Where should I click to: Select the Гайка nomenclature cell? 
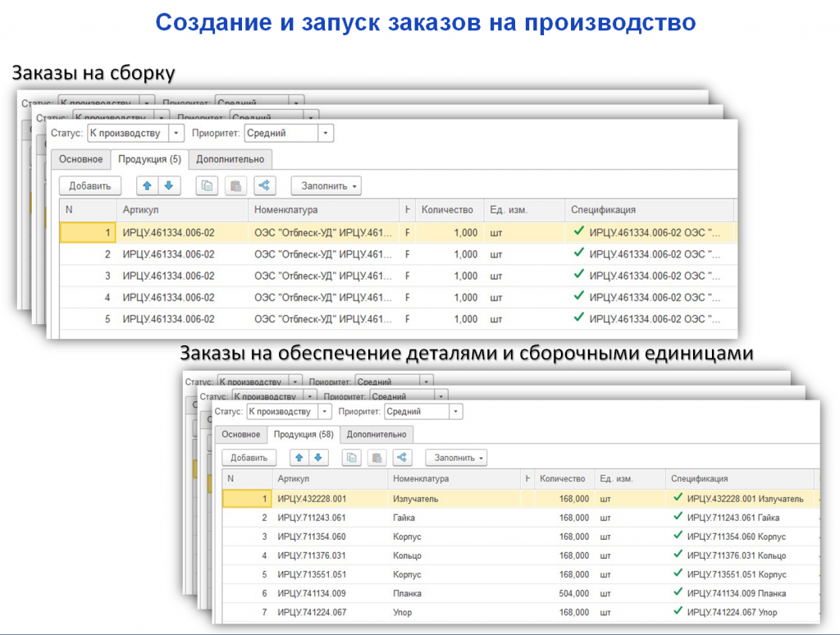point(454,518)
